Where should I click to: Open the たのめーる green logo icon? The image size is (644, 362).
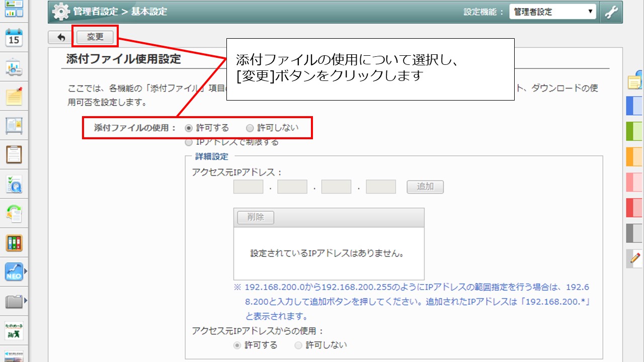pyautogui.click(x=14, y=330)
